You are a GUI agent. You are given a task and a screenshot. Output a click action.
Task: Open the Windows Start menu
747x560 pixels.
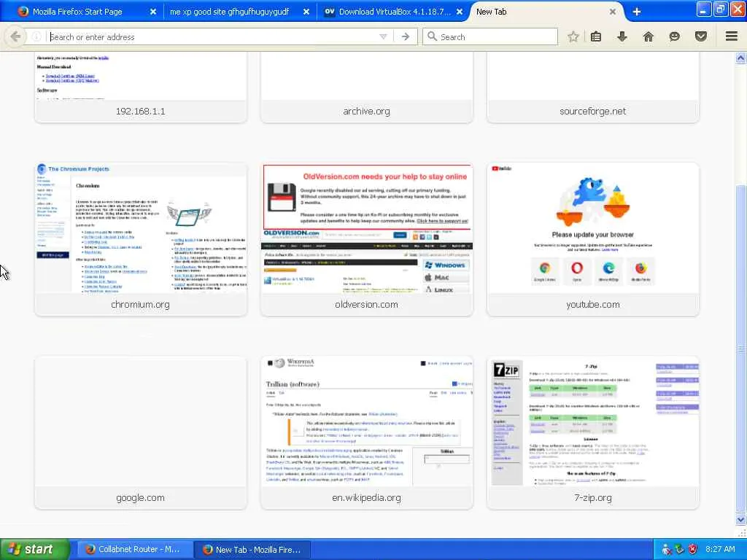[34, 550]
